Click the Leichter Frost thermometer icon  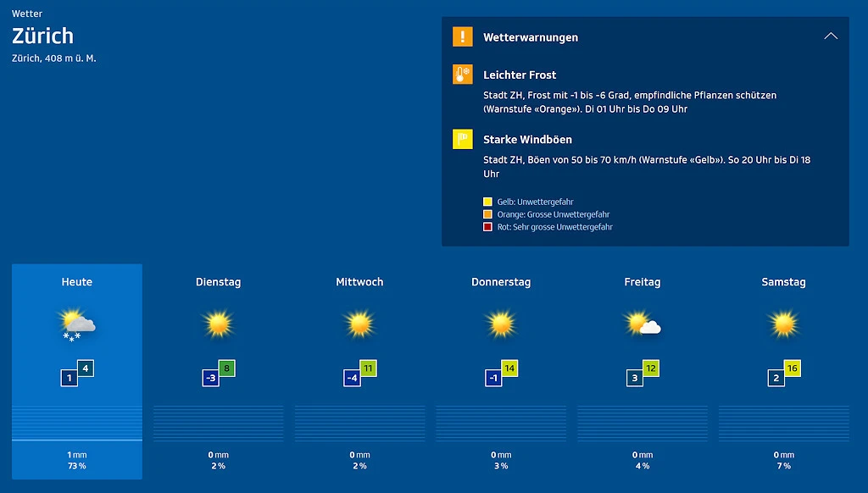(462, 75)
